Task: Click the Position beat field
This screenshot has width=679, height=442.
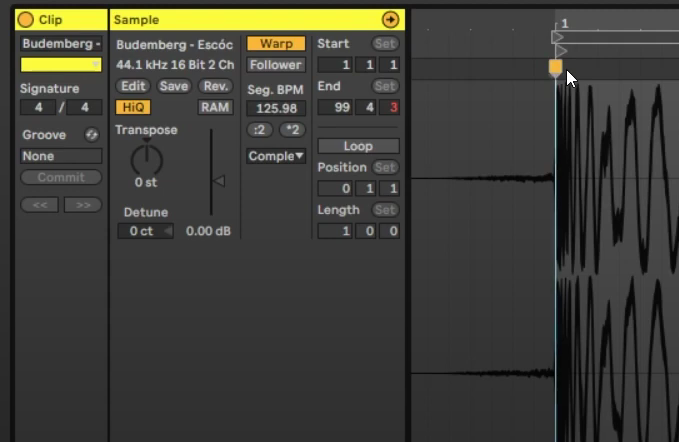Action: click(x=366, y=188)
